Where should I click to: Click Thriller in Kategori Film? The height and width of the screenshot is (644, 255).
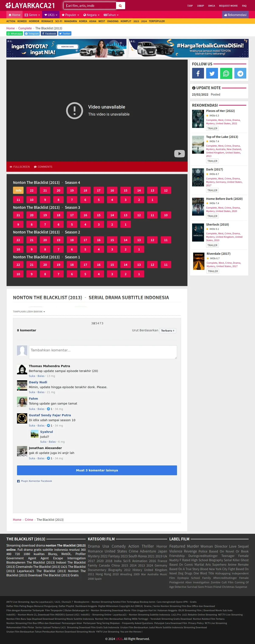[148, 546]
